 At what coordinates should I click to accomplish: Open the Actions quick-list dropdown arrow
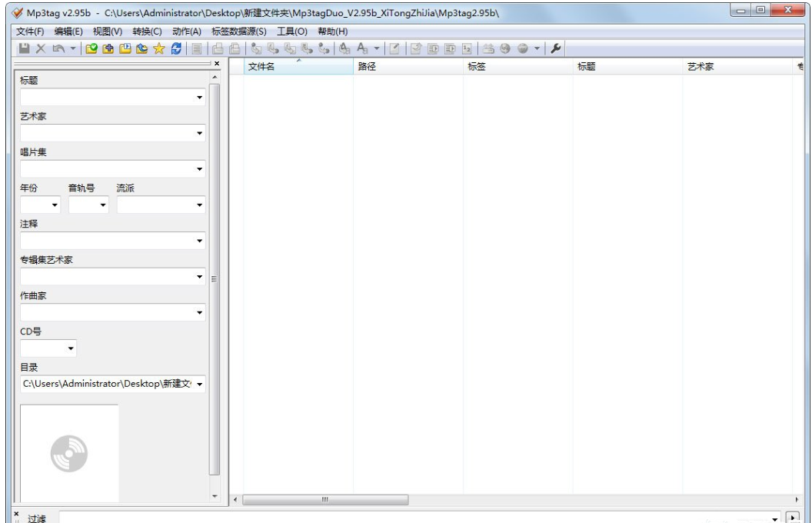click(377, 48)
